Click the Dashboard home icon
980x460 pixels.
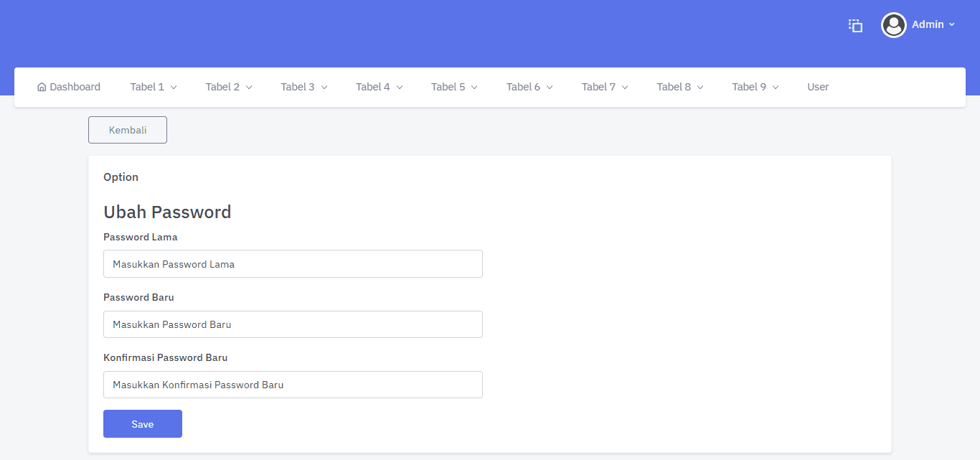(42, 87)
